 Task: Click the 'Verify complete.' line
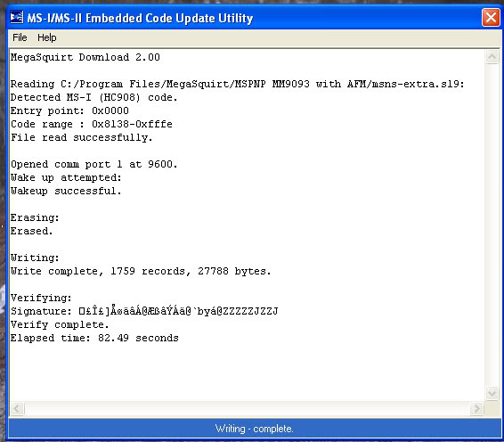(60, 325)
